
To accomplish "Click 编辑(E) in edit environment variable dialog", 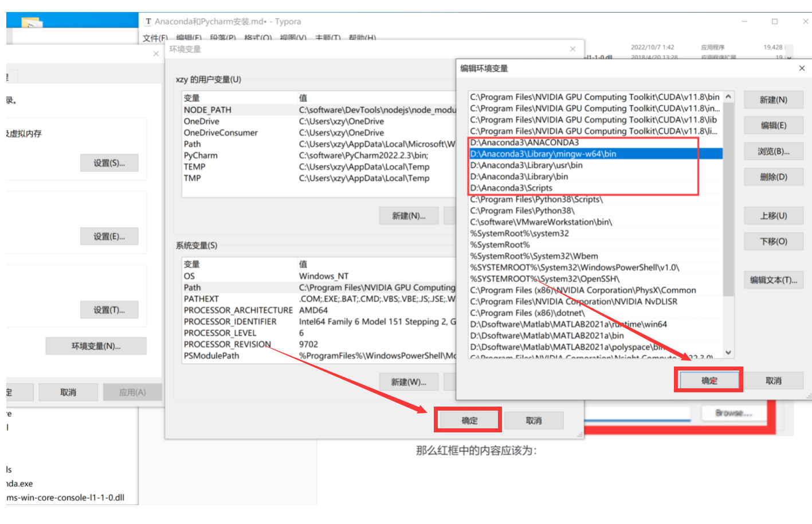I will tap(773, 125).
